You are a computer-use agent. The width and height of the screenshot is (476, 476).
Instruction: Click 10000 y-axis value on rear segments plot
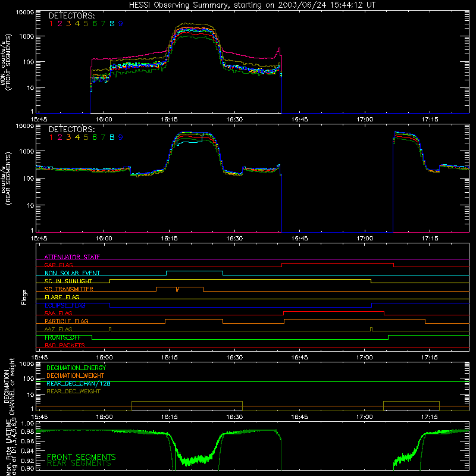25,126
